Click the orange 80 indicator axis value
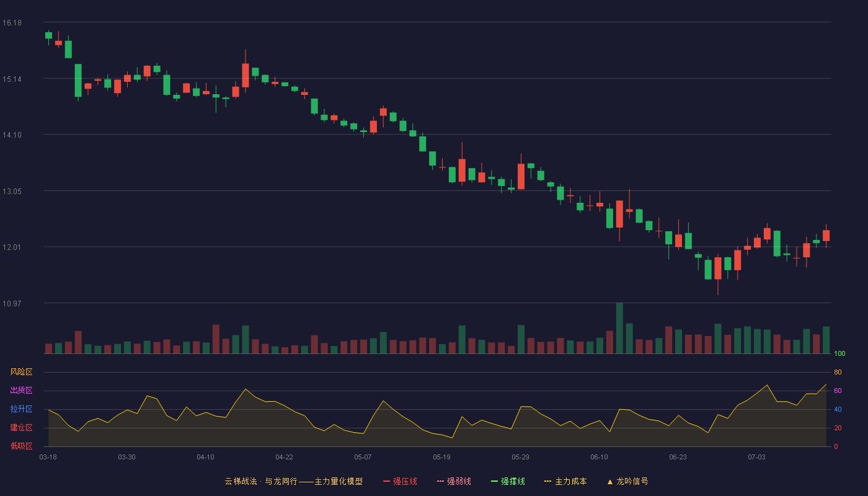This screenshot has height=496, width=868. click(x=838, y=372)
